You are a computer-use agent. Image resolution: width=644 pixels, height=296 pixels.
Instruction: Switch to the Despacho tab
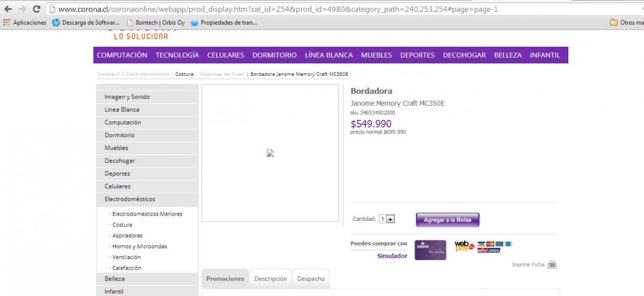point(311,279)
